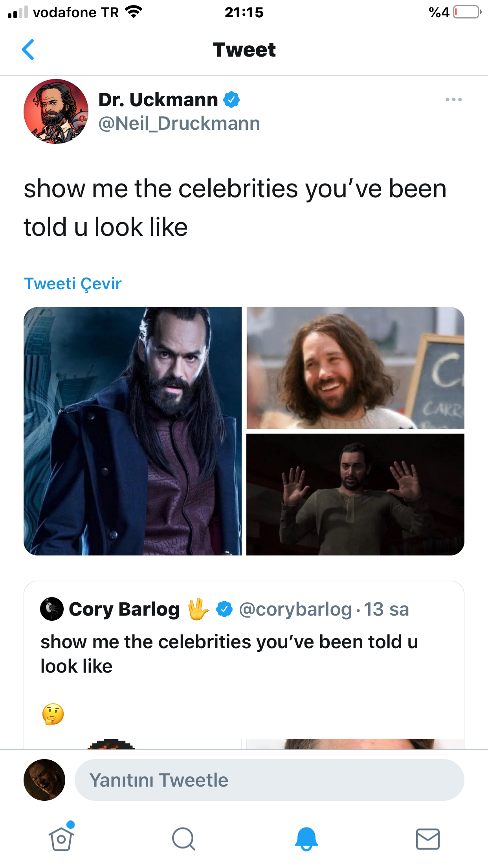
Task: Tap your own avatar beside reply field
Action: tap(44, 780)
